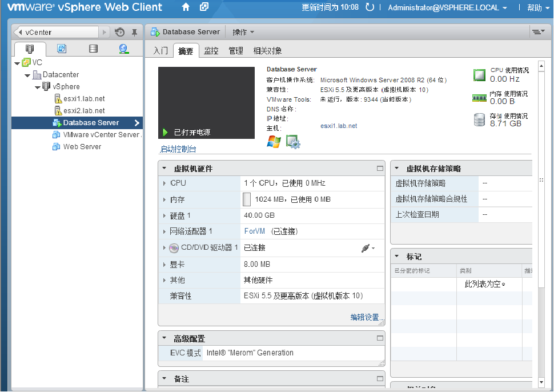Expand the 网络适配器 1 row
The image size is (554, 392).
(x=164, y=232)
